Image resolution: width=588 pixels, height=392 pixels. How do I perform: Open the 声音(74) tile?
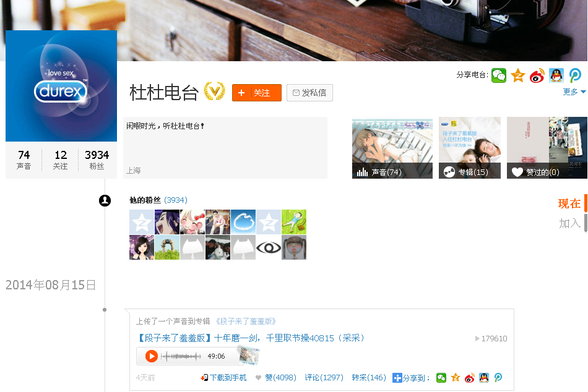point(392,148)
